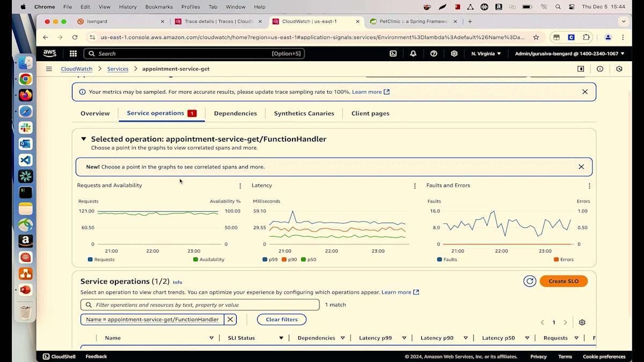The width and height of the screenshot is (644, 362).
Task: Open Info link next to Service operations
Action: (x=178, y=282)
